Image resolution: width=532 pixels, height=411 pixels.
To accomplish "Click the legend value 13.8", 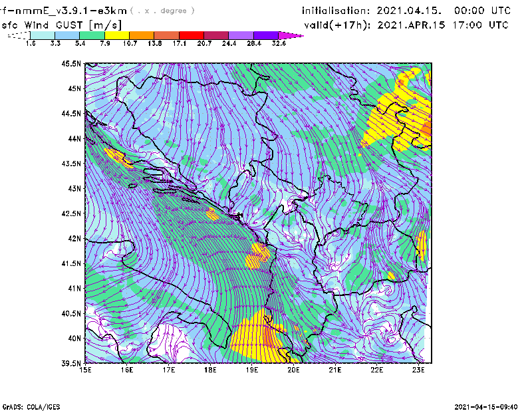I will pos(155,43).
